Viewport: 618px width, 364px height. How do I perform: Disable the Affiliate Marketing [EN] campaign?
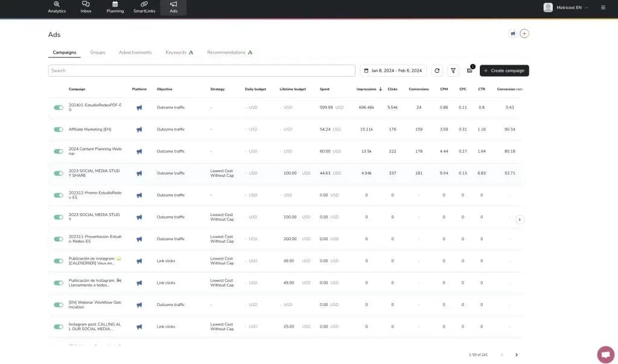59,129
